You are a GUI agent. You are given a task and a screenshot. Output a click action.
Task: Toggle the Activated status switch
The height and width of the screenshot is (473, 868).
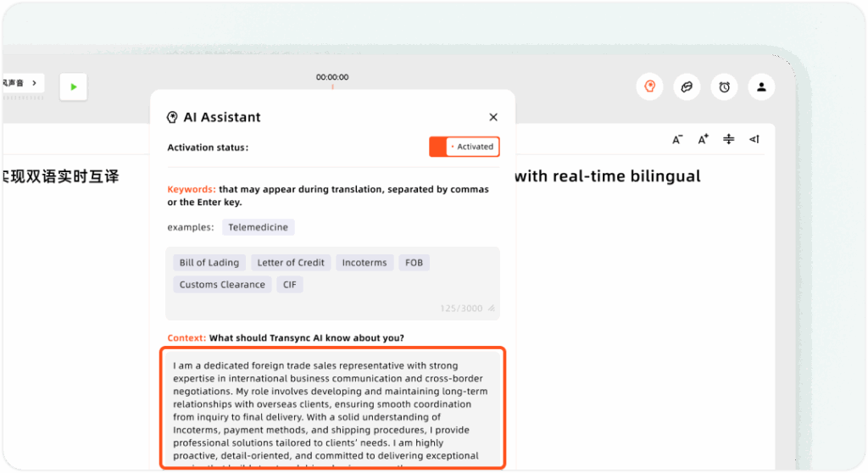coord(464,147)
